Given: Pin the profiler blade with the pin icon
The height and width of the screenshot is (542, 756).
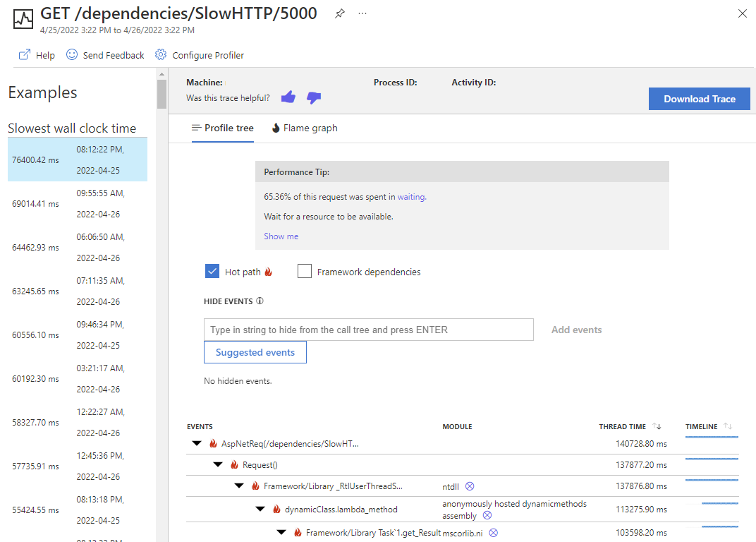Looking at the screenshot, I should [x=340, y=13].
